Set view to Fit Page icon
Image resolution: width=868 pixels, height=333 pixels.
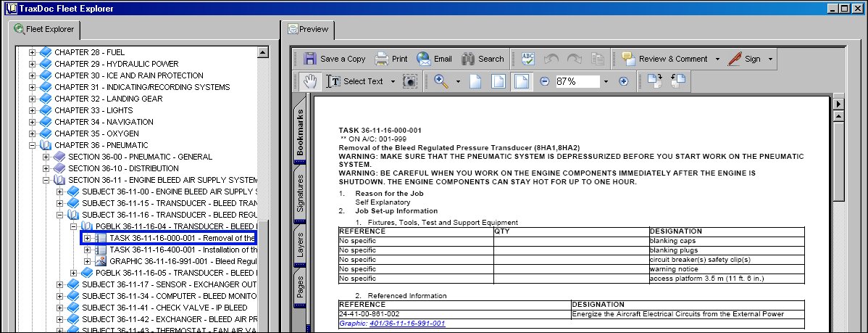pyautogui.click(x=498, y=81)
